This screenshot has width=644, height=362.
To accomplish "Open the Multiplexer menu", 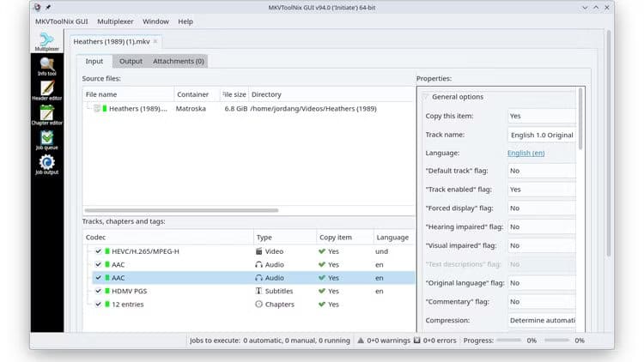I will click(x=115, y=21).
